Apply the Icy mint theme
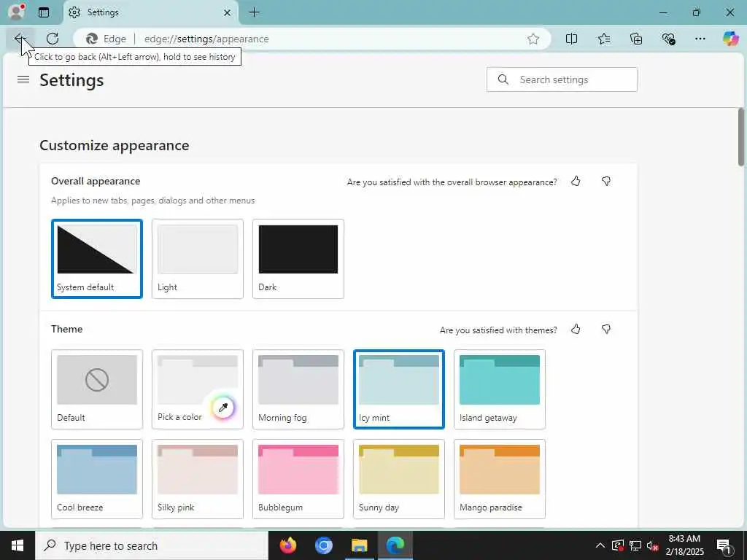The image size is (747, 560). pos(399,389)
